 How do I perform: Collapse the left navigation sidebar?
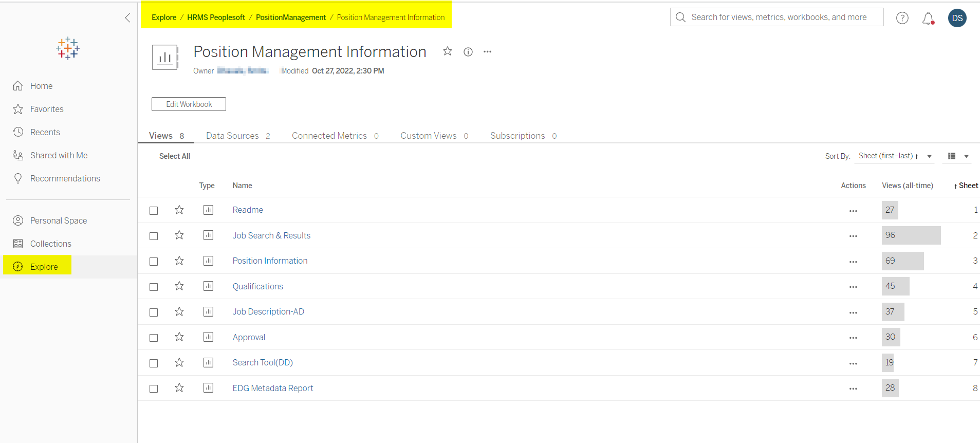coord(127,18)
